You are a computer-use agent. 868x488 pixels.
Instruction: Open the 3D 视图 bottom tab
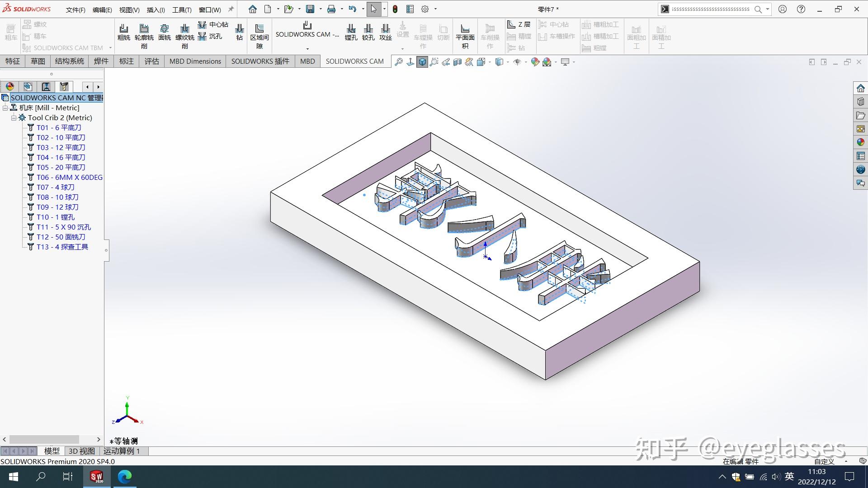click(x=81, y=451)
